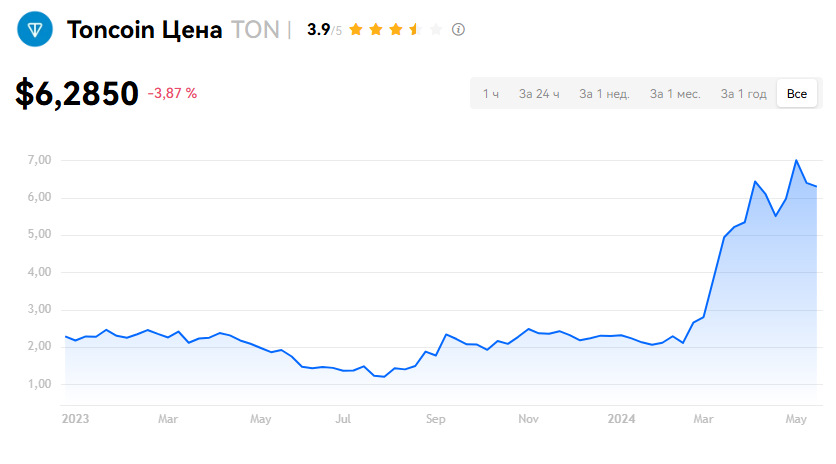Screen dimensions: 836x464
Task: Click the −3,87 % change indicator
Action: click(172, 94)
